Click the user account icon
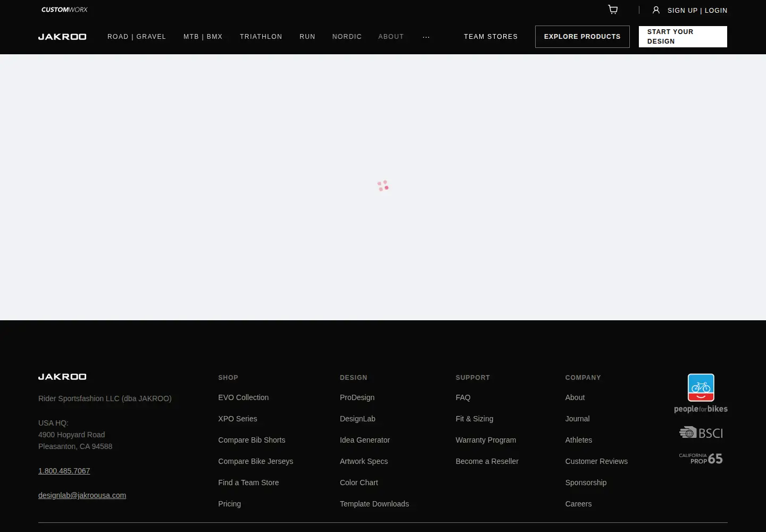This screenshot has height=532, width=766. click(x=656, y=10)
